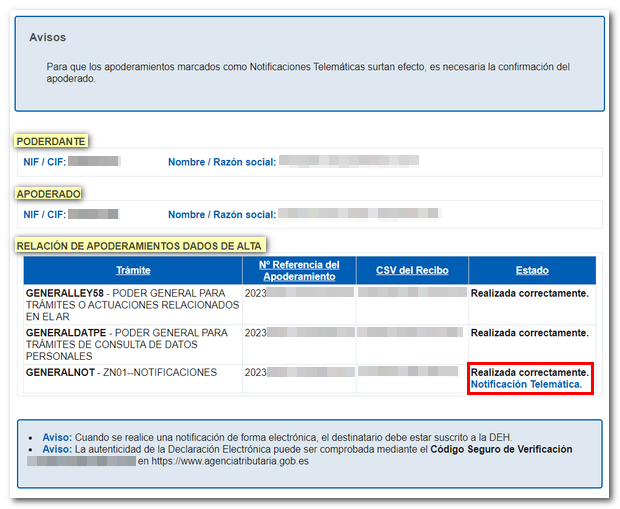The height and width of the screenshot is (509, 620).
Task: Click the GENERALNOT ZN01 notificaciones entry
Action: 121,373
